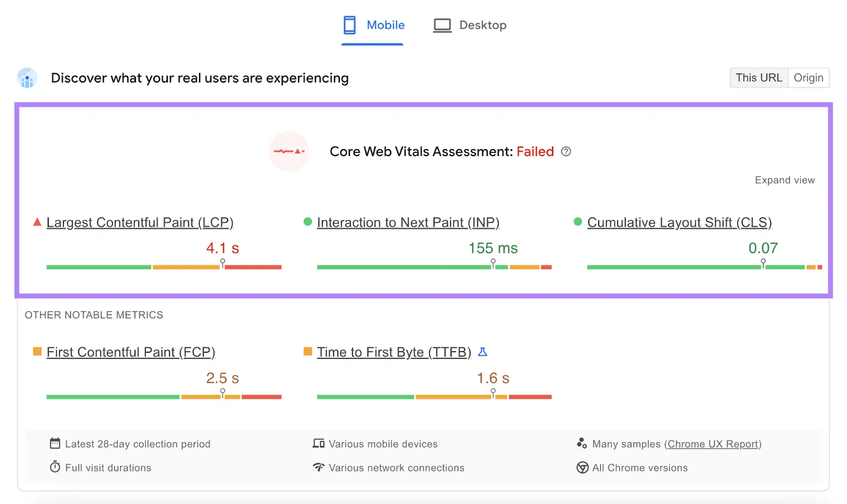Click the calendar icon for collection period
Image resolution: width=847 pixels, height=504 pixels.
click(x=55, y=443)
